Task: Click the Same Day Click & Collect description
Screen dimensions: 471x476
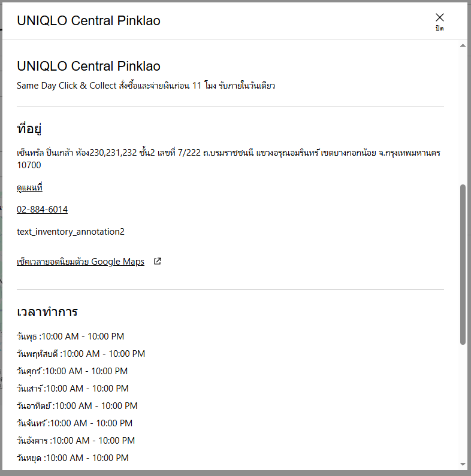Action: 146,86
